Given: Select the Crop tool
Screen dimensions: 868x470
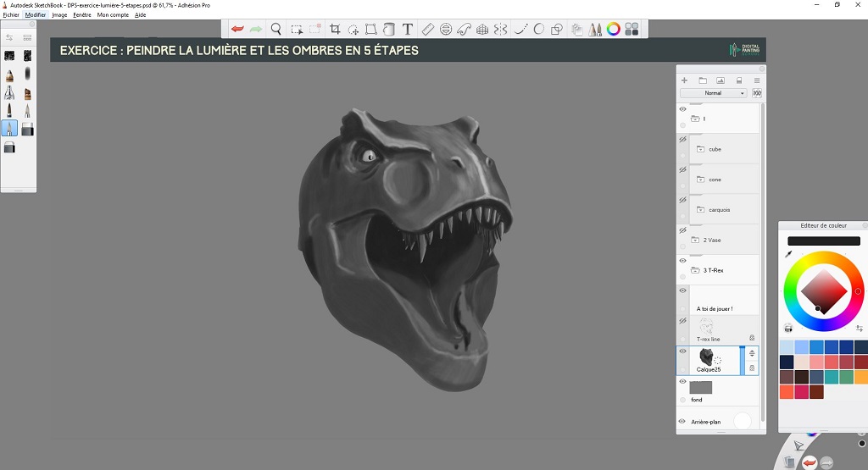Looking at the screenshot, I should pos(335,29).
